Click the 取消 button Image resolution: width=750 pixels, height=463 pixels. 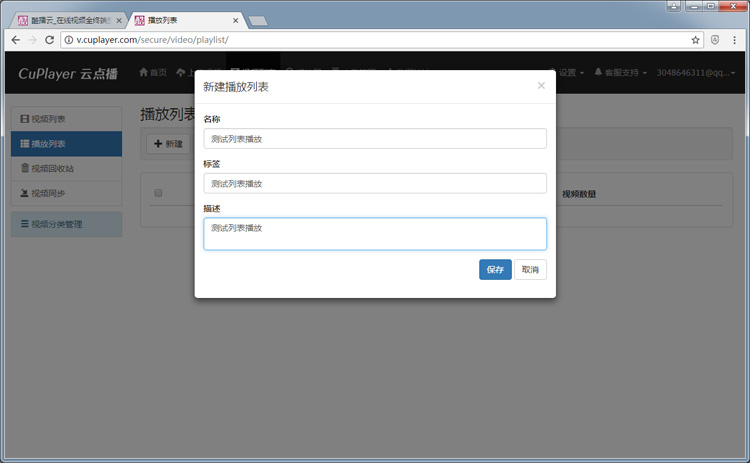tap(530, 270)
